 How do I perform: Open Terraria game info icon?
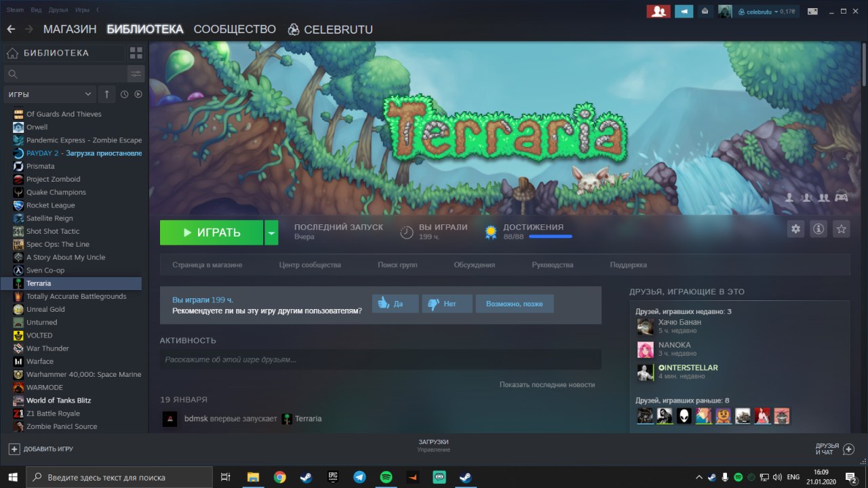pyautogui.click(x=818, y=229)
